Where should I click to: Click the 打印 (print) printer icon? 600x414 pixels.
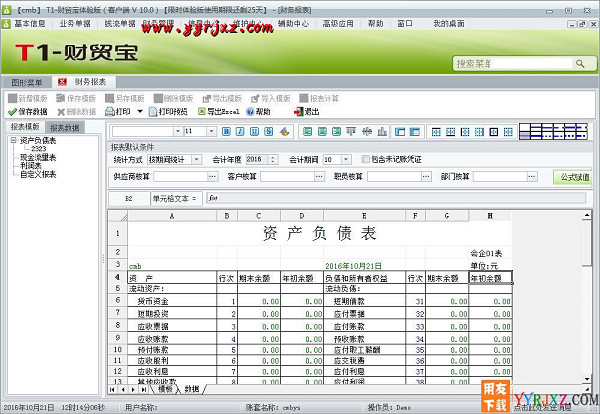click(x=110, y=112)
